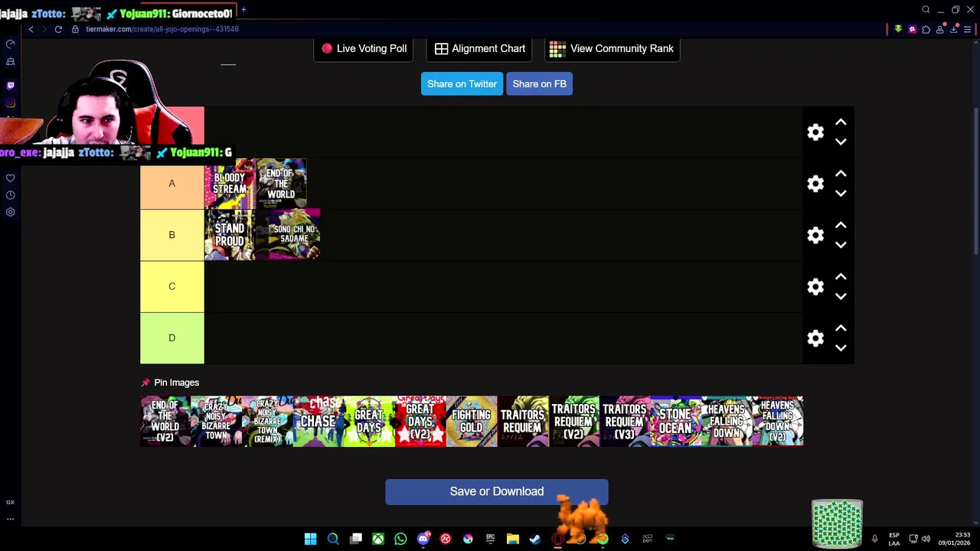The image size is (980, 551).
Task: Open Epic Games Launcher from taskbar
Action: coord(490,539)
